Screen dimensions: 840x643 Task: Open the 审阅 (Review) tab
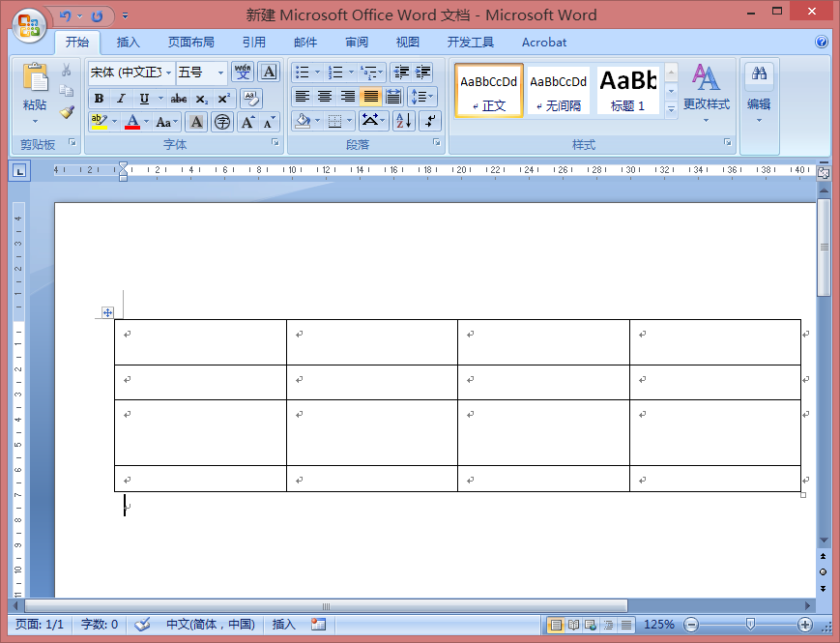pyautogui.click(x=357, y=43)
